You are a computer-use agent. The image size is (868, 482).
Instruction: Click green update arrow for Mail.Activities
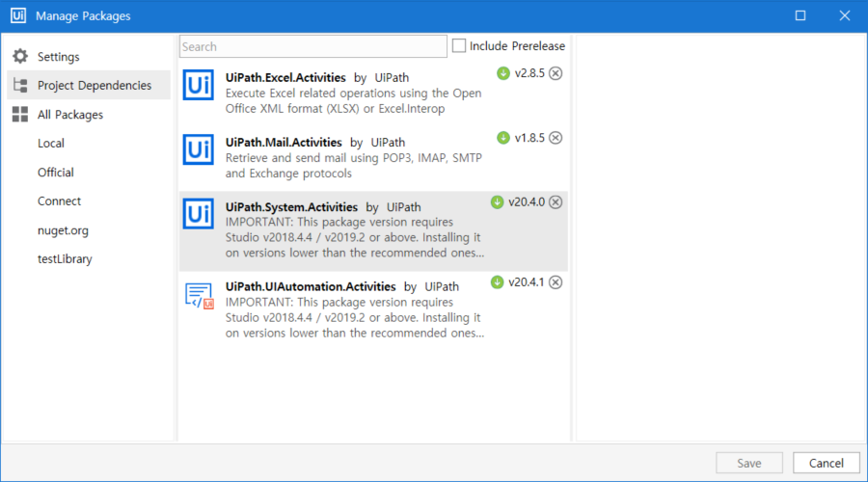[x=503, y=138]
